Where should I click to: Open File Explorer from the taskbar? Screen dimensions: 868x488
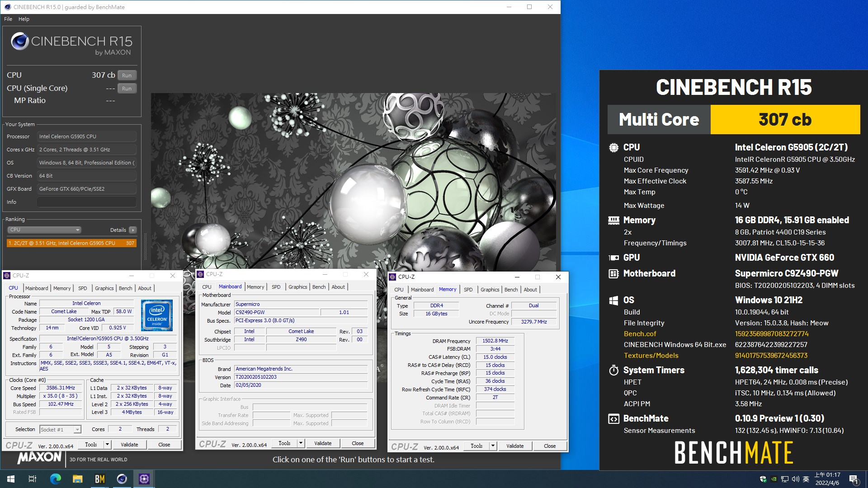point(77,479)
